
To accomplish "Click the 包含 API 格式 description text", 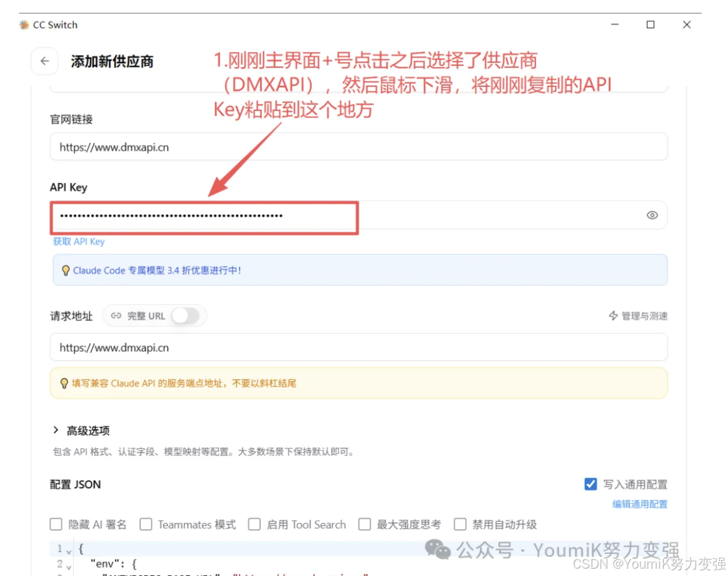I will (x=204, y=451).
